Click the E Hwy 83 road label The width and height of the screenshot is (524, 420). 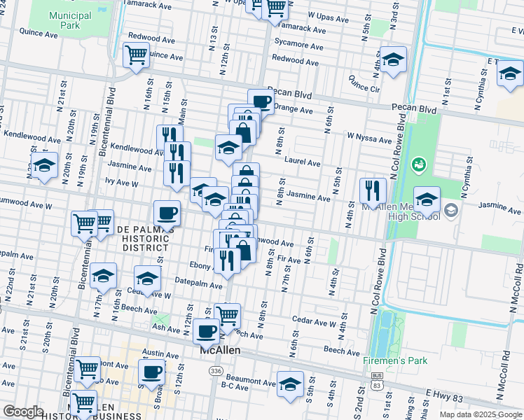pos(444,395)
